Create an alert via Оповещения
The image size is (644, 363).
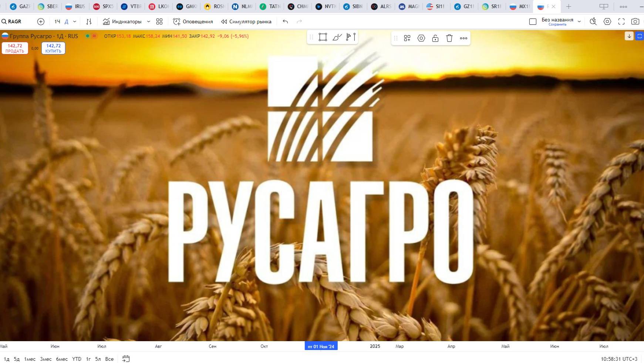[193, 21]
